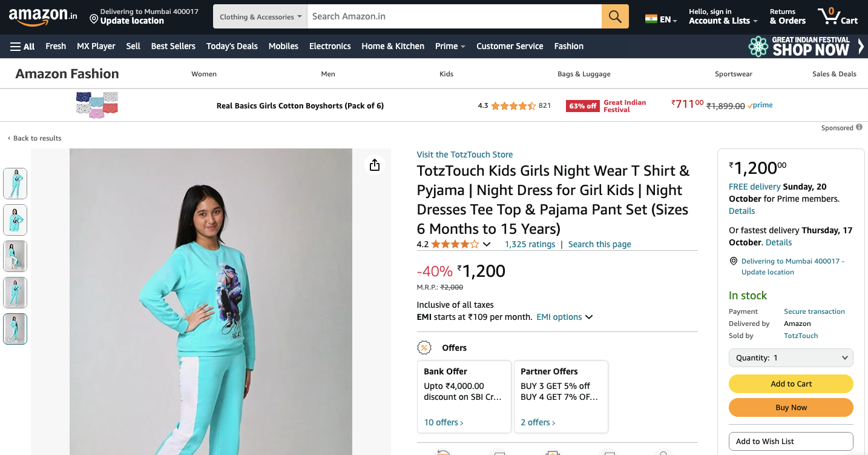The height and width of the screenshot is (455, 868).
Task: Click the orange search magnifier button
Action: pyautogui.click(x=615, y=16)
